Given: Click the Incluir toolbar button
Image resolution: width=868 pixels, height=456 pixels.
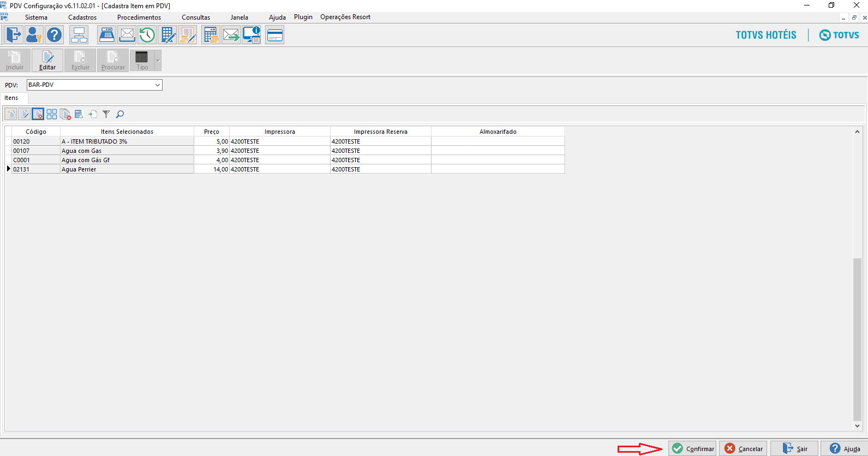Looking at the screenshot, I should click(x=15, y=61).
